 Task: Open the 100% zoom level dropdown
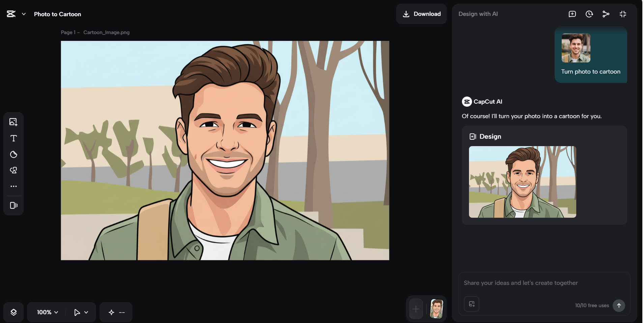pos(48,312)
